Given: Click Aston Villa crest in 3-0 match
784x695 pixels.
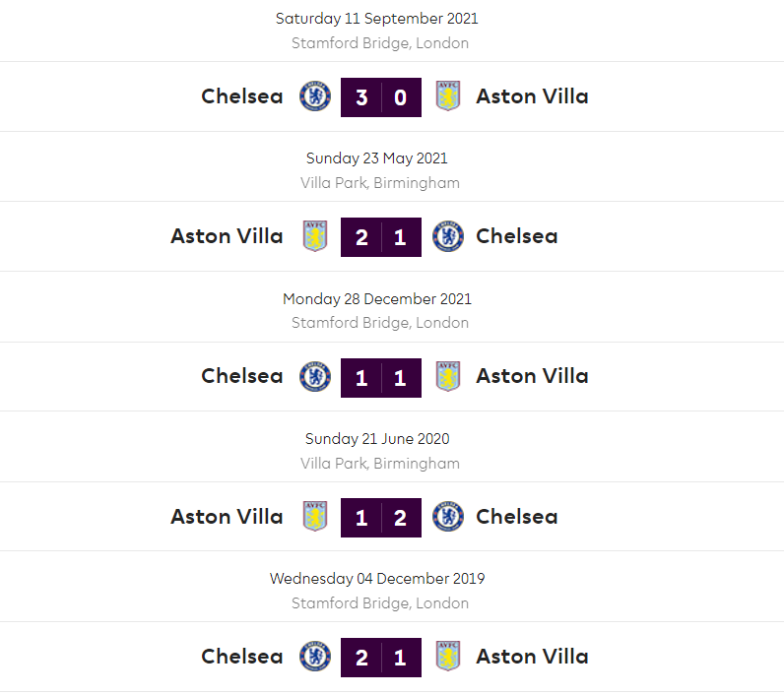Looking at the screenshot, I should click(x=448, y=96).
